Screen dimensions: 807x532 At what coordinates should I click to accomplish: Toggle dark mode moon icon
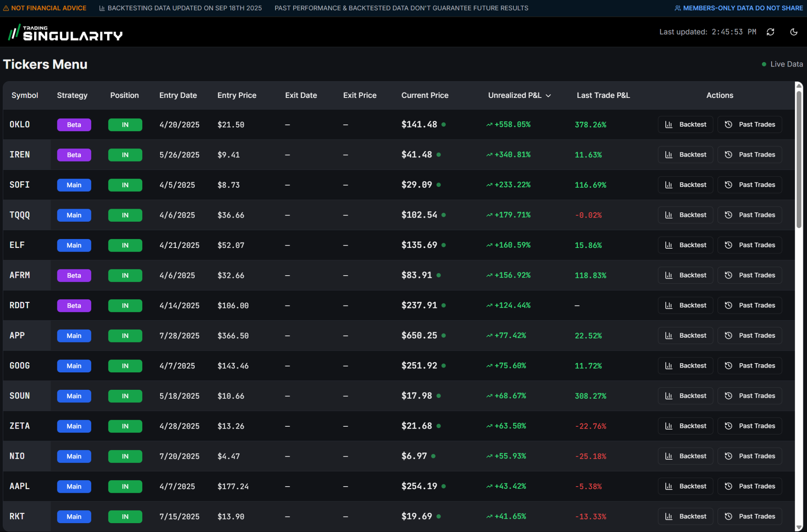point(794,32)
